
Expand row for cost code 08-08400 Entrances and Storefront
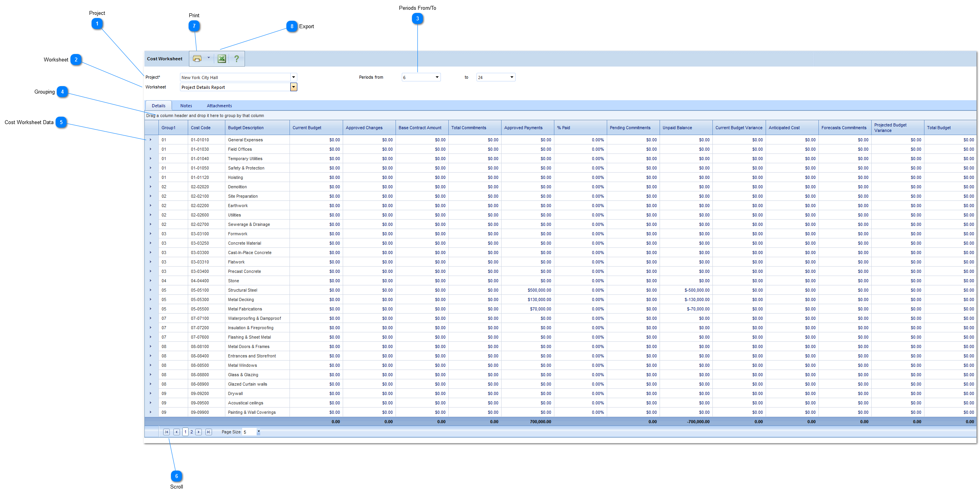150,355
